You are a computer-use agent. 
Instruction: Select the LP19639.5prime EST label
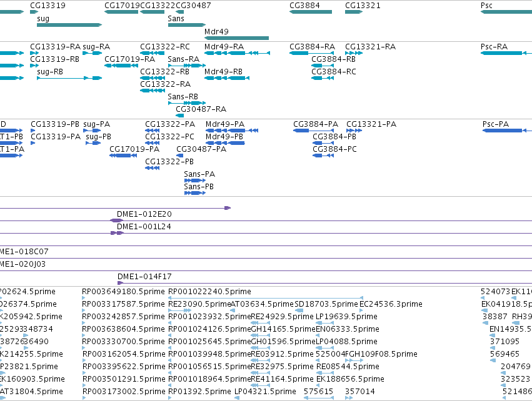click(x=346, y=317)
